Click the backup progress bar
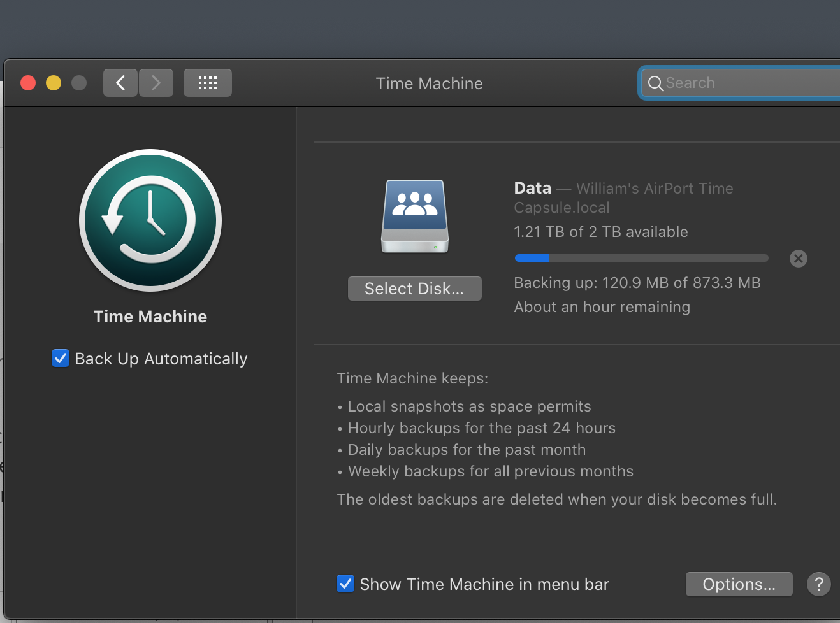Image resolution: width=840 pixels, height=623 pixels. tap(642, 258)
